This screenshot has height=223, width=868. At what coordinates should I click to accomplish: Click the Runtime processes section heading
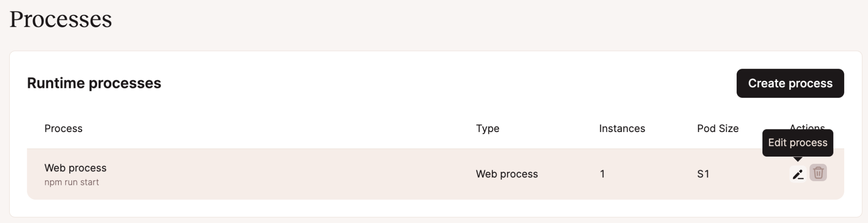(x=94, y=83)
